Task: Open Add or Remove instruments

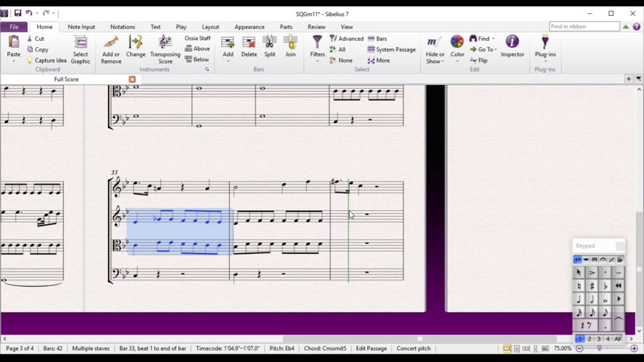Action: (111, 50)
